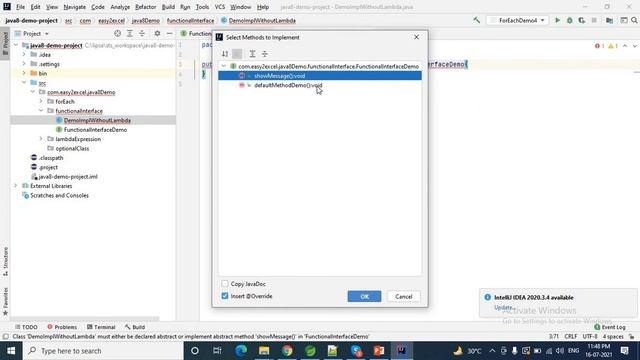This screenshot has width=640, height=360.
Task: Open the Analyze menu
Action: [120, 7]
